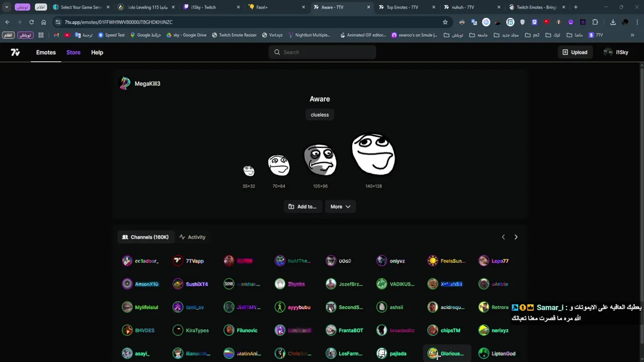Open ayyybubu channel

click(292, 307)
